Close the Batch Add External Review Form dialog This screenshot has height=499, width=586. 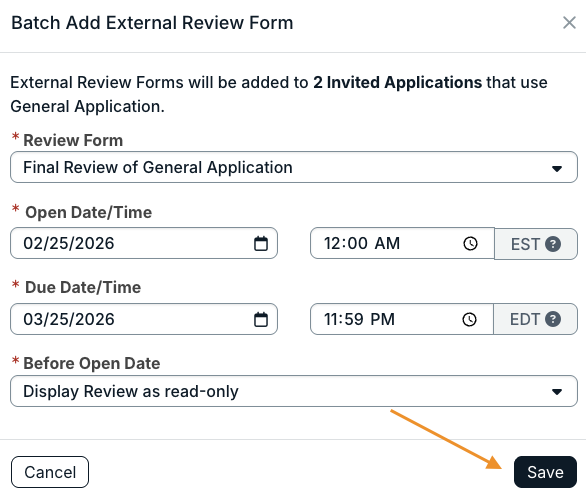click(569, 23)
